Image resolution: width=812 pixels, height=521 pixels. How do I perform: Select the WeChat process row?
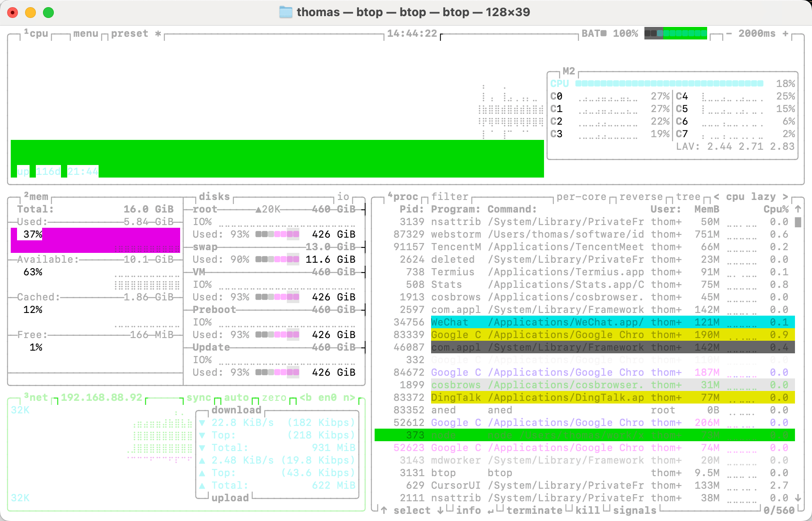[585, 322]
